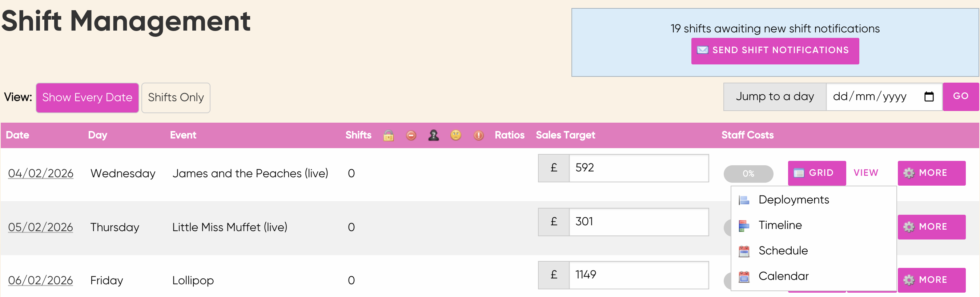Click the 0% staff cost progress bar
The image size is (980, 297).
coord(748,174)
